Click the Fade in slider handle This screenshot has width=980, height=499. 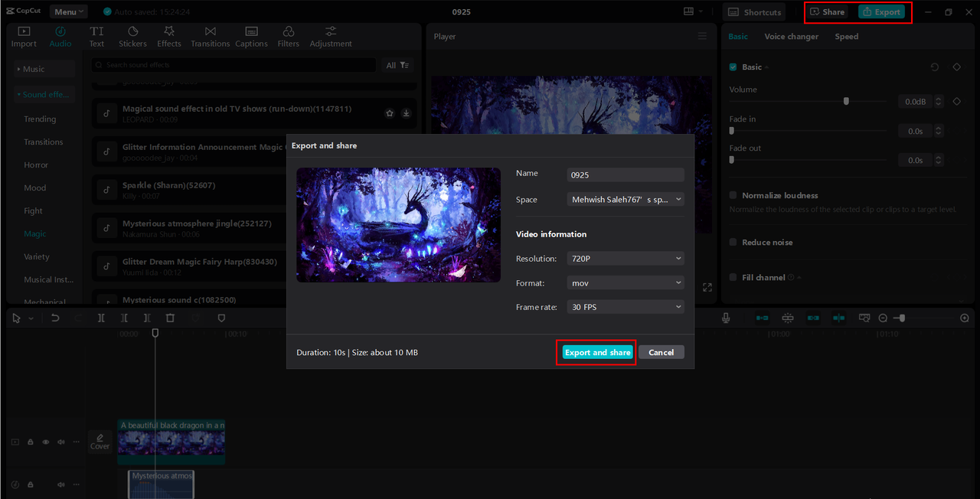(x=732, y=131)
